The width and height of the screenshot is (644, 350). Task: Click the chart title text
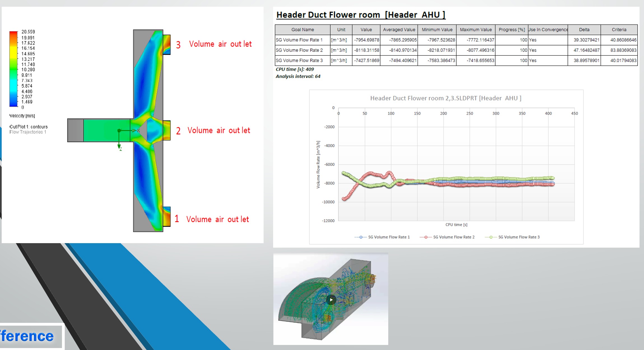point(446,98)
